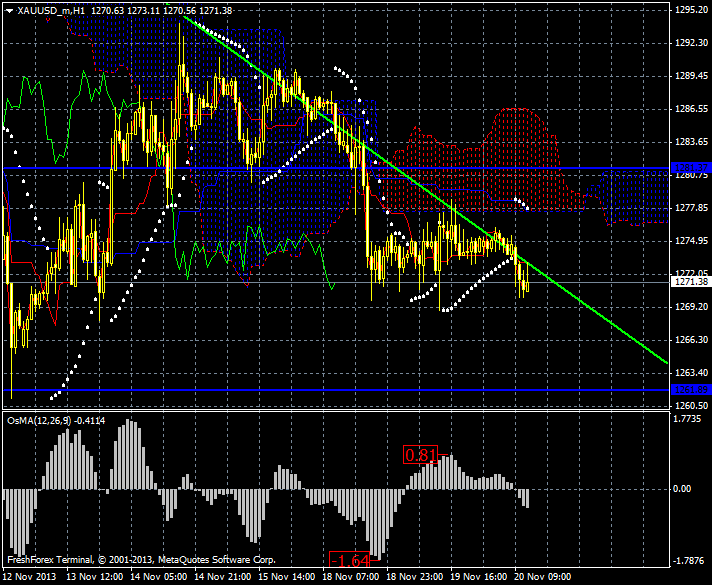This screenshot has width=712, height=585.
Task: Click the red 0.81 OsMA text label
Action: coord(421,455)
